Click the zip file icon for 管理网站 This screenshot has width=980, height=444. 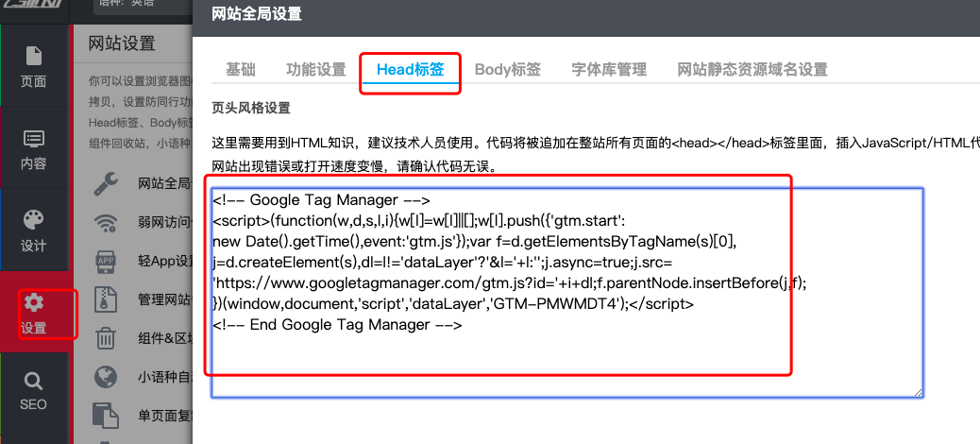pos(107,300)
